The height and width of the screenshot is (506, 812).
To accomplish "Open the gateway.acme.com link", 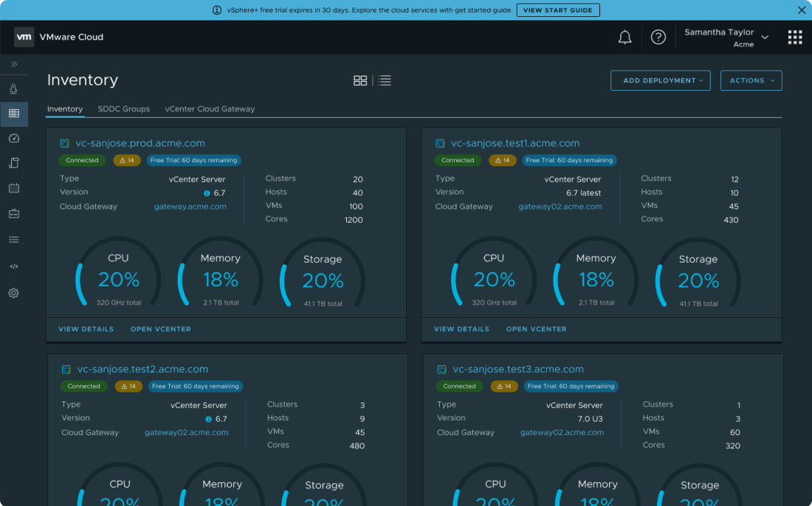I will [190, 207].
